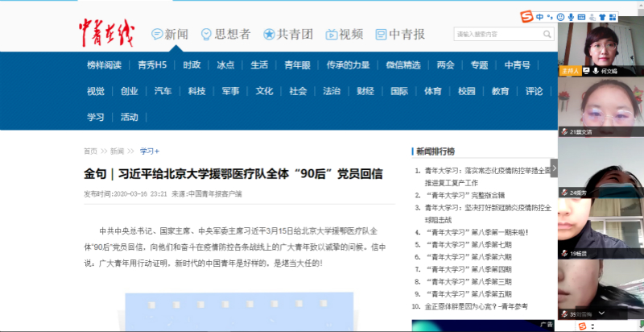Click the 首页 breadcrumb link

pos(90,151)
